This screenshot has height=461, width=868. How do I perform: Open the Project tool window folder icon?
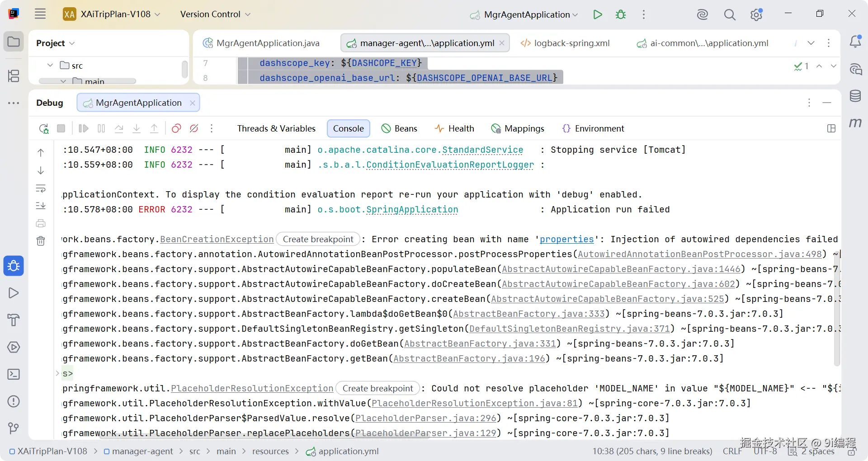[14, 42]
